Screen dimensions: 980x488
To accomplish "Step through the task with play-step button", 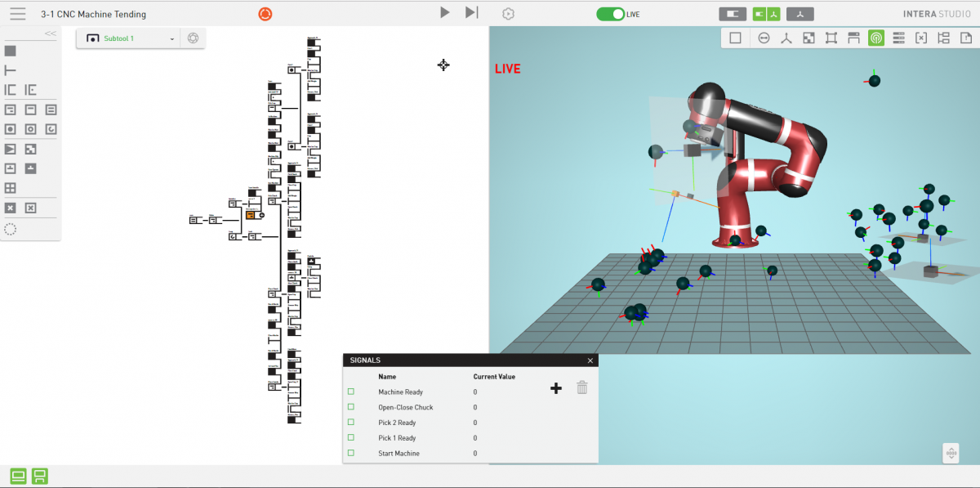I will click(x=471, y=12).
